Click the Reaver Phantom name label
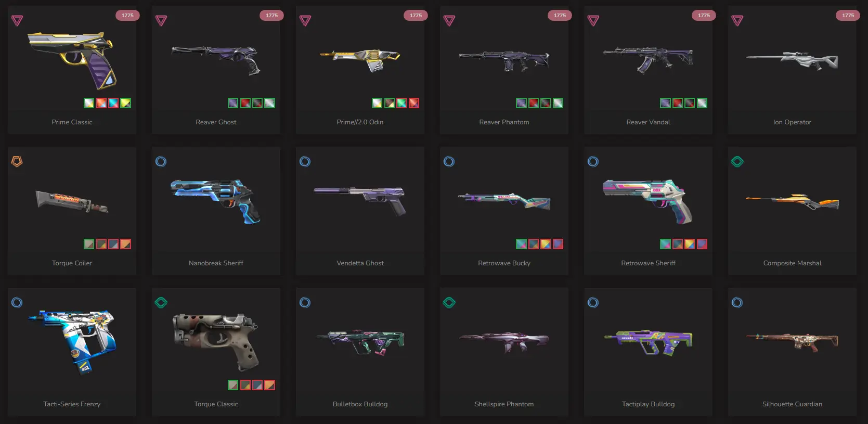This screenshot has height=424, width=868. [504, 122]
